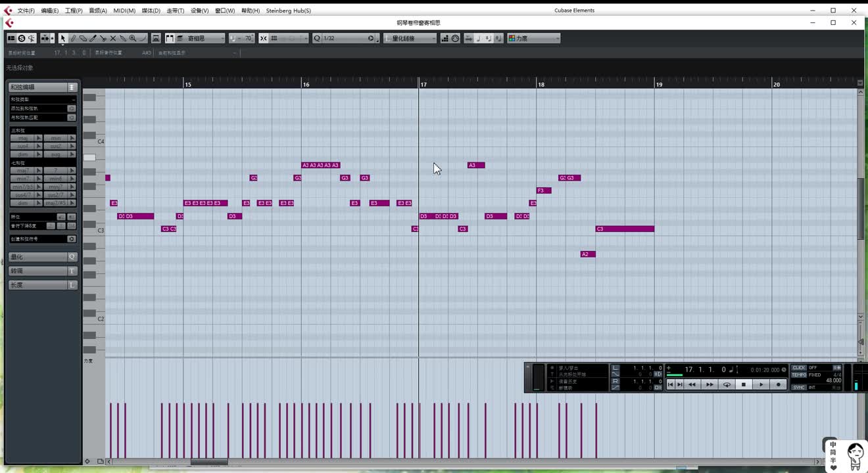Click the transport output level meter
This screenshot has width=868, height=473.
tap(856, 380)
